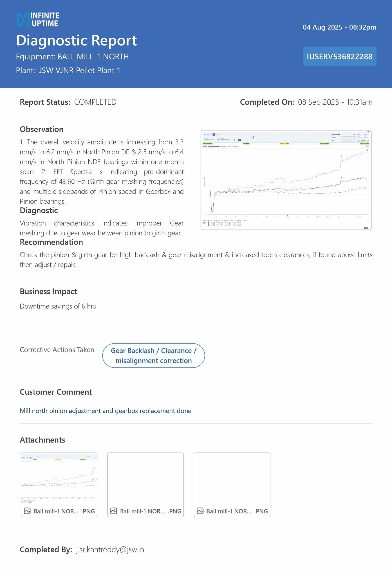The width and height of the screenshot is (392, 576).
Task: Open the Function dropdown in chart
Action: coord(365,136)
